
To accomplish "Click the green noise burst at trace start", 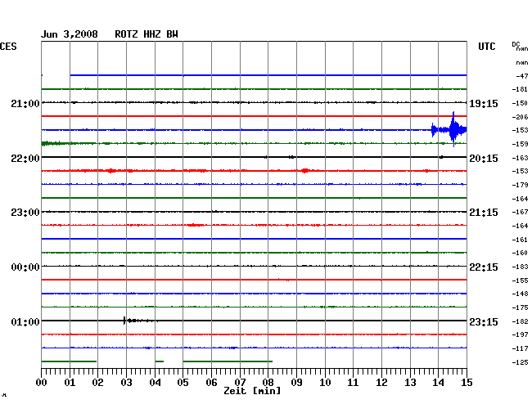I will [54, 143].
